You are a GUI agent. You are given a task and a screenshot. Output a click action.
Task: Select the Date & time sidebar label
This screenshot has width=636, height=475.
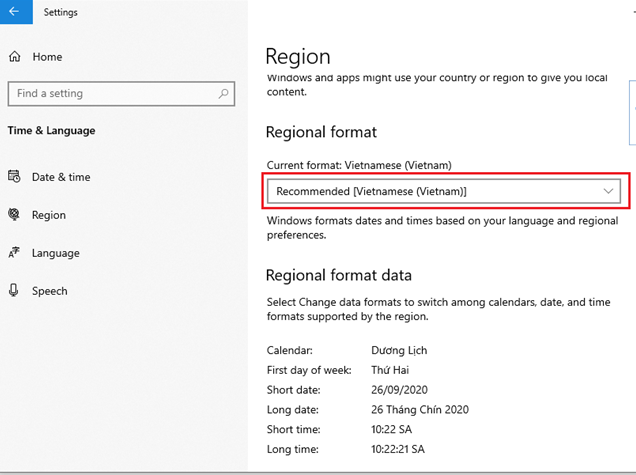(61, 177)
